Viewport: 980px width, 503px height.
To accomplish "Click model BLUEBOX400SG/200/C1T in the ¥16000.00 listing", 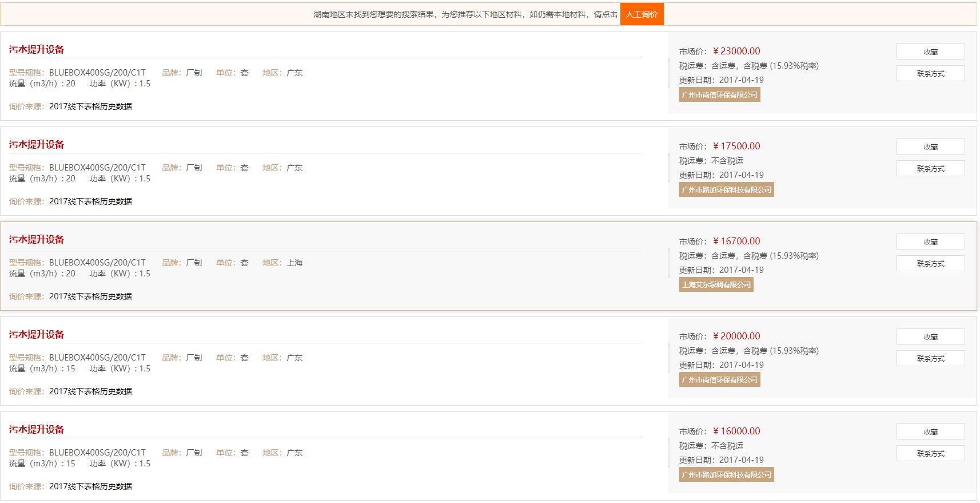I will [97, 453].
